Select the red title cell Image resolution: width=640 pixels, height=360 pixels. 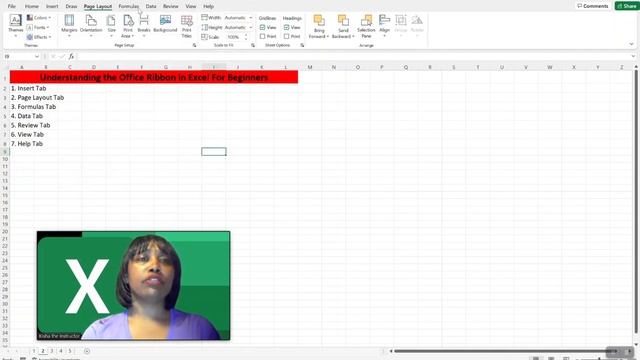tap(154, 77)
